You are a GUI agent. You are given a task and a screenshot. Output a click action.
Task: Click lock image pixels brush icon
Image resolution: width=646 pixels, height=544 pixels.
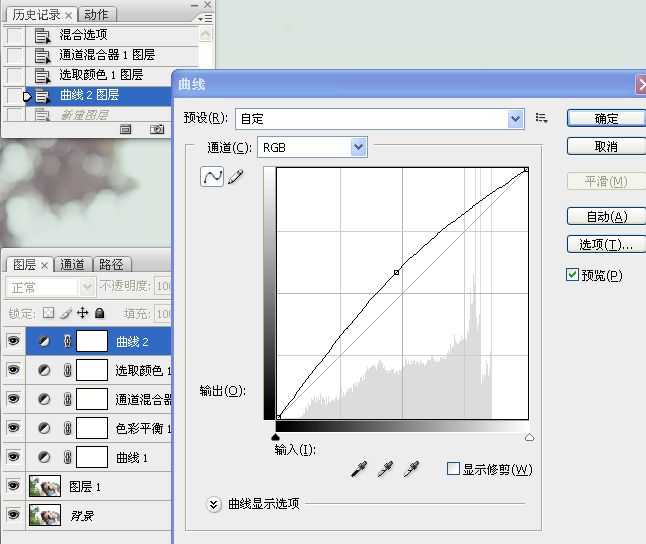(66, 313)
